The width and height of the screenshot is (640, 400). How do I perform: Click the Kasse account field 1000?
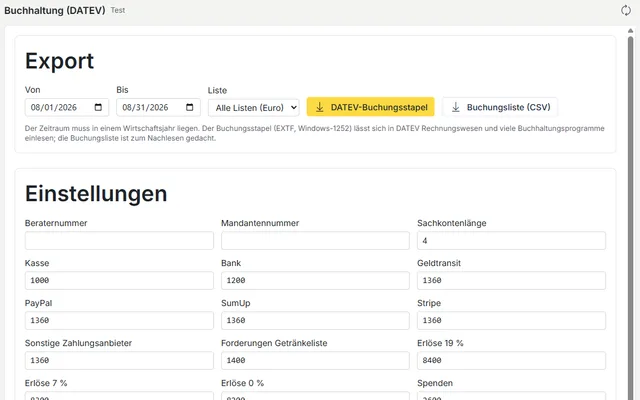[x=119, y=280]
